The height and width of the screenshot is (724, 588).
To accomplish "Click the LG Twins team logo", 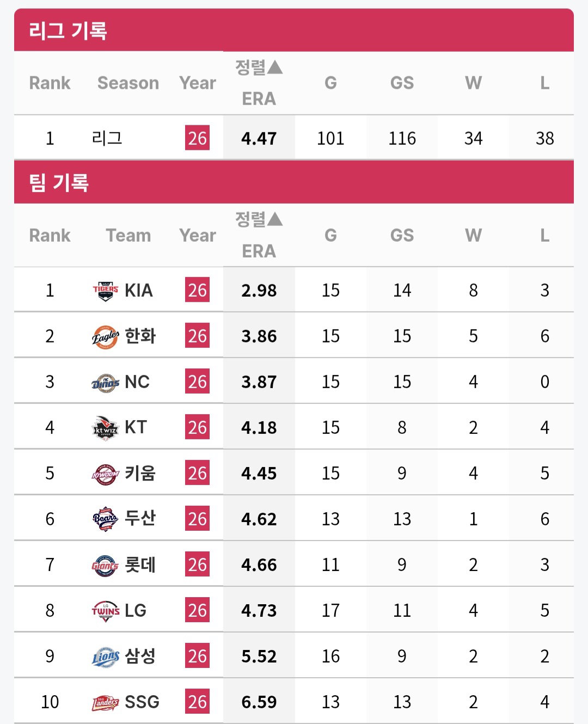I will pyautogui.click(x=106, y=611).
